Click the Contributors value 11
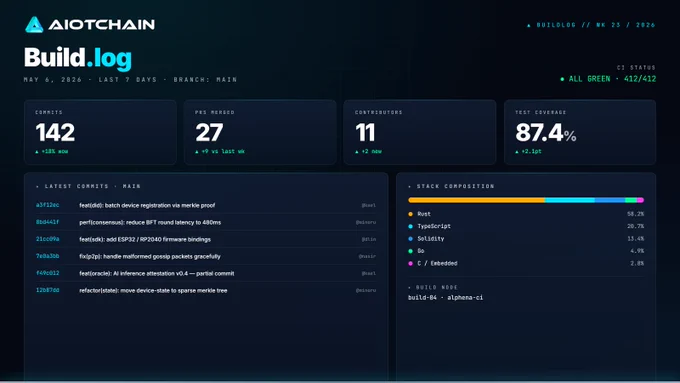The width and height of the screenshot is (680, 383). pyautogui.click(x=365, y=132)
